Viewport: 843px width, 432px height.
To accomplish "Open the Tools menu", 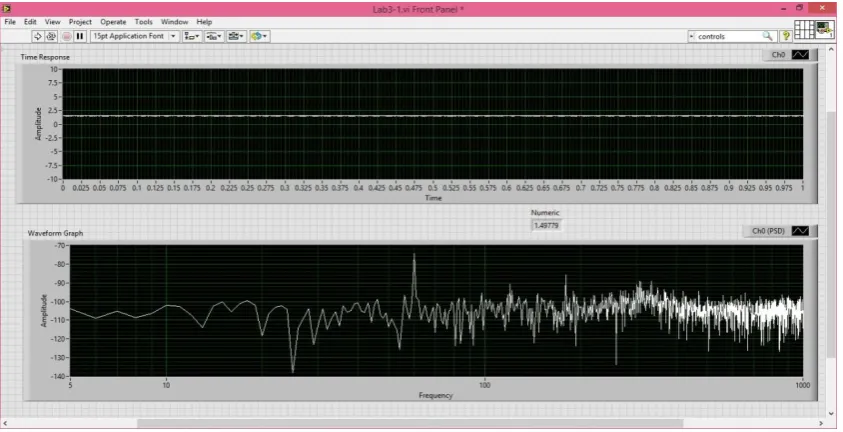I will point(144,22).
